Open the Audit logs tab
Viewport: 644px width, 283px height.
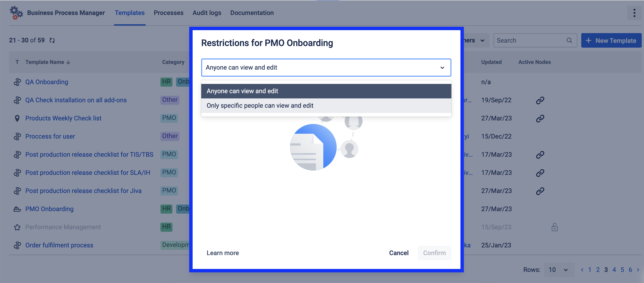206,13
